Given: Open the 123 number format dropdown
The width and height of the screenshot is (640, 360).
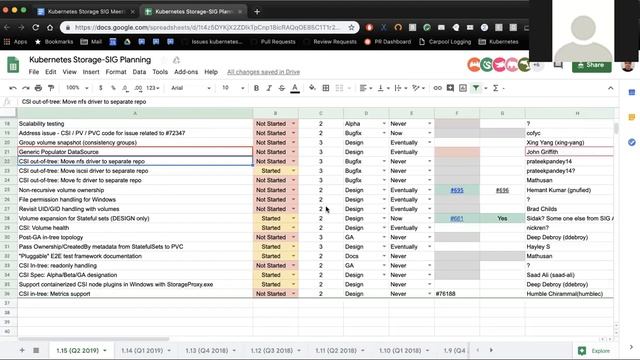Looking at the screenshot, I should tap(153, 88).
